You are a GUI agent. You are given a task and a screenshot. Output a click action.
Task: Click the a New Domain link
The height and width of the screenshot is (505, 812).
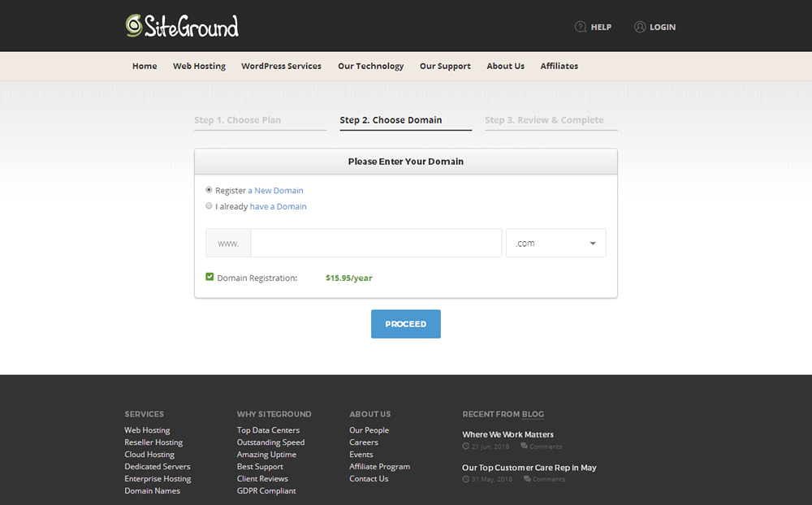[x=275, y=191]
